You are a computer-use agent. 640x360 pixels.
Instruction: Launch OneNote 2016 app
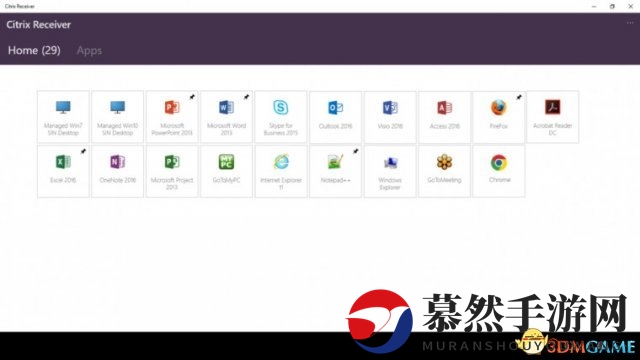118,171
